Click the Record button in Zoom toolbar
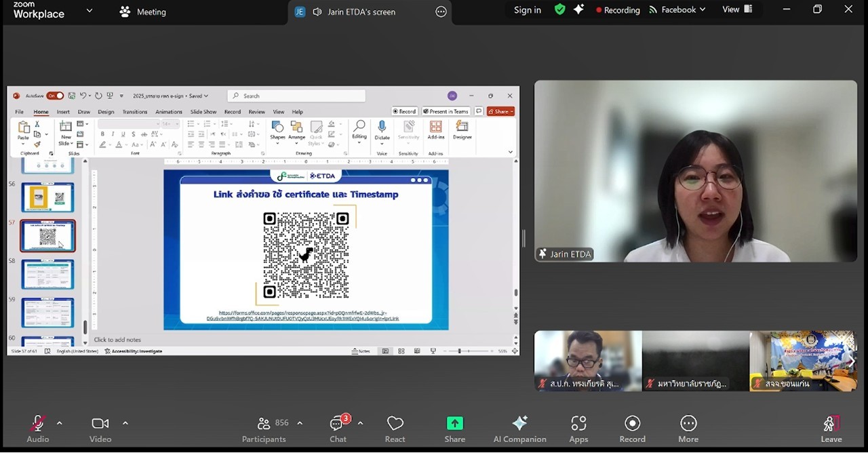The image size is (868, 453). (x=632, y=429)
